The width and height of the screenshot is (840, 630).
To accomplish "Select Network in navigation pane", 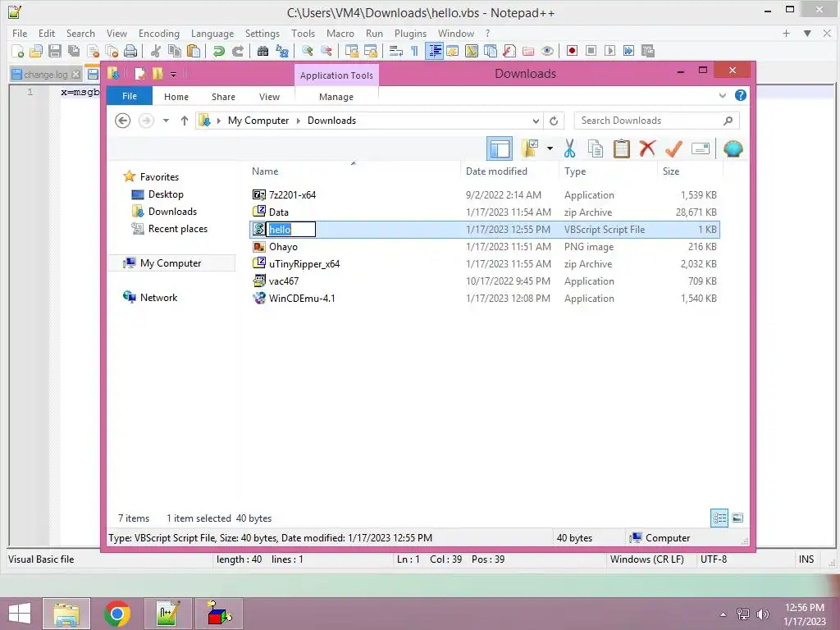I will pyautogui.click(x=150, y=297).
